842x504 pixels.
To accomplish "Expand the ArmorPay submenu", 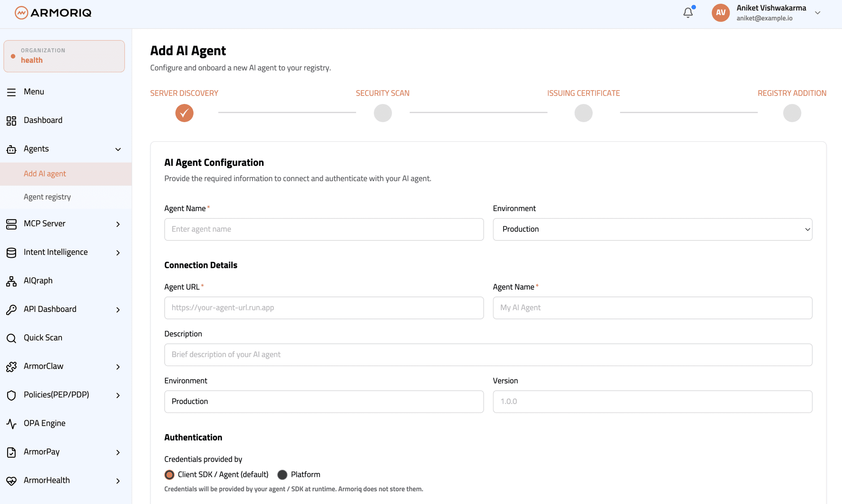I will (x=118, y=452).
